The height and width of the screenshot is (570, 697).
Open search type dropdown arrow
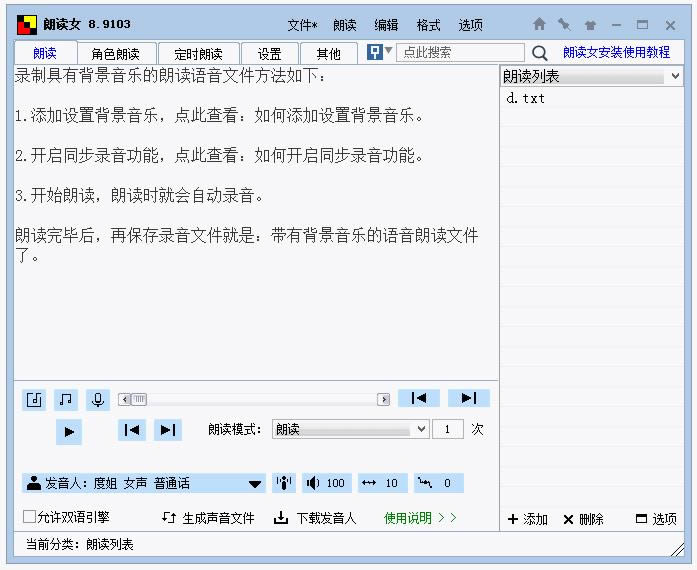point(388,50)
